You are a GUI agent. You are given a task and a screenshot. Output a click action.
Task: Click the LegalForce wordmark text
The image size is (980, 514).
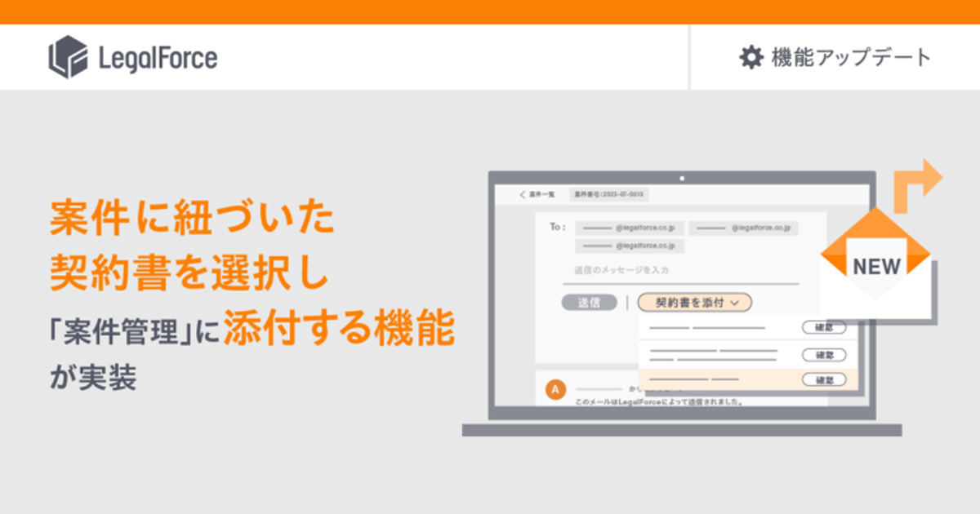click(x=158, y=58)
